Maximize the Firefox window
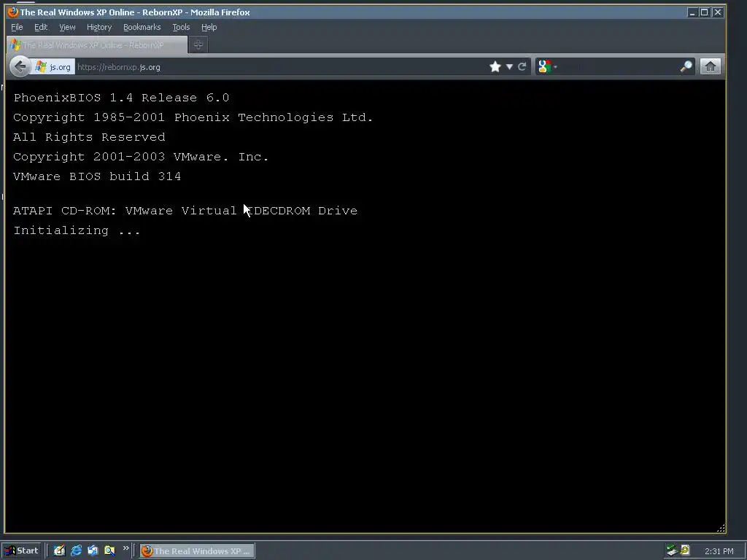 705,12
